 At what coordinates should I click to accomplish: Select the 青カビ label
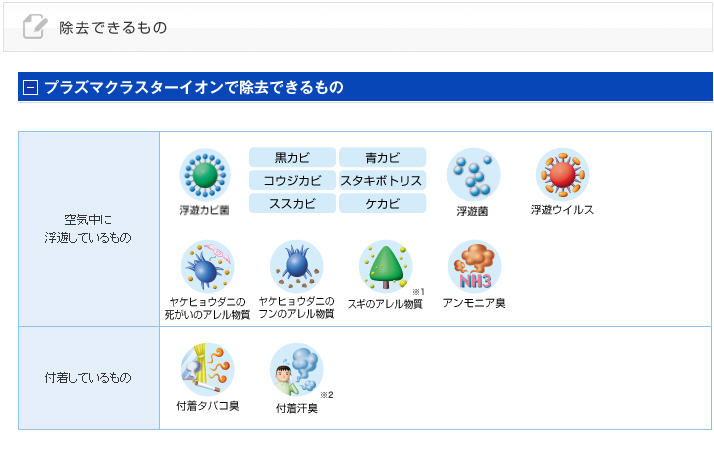pyautogui.click(x=382, y=158)
